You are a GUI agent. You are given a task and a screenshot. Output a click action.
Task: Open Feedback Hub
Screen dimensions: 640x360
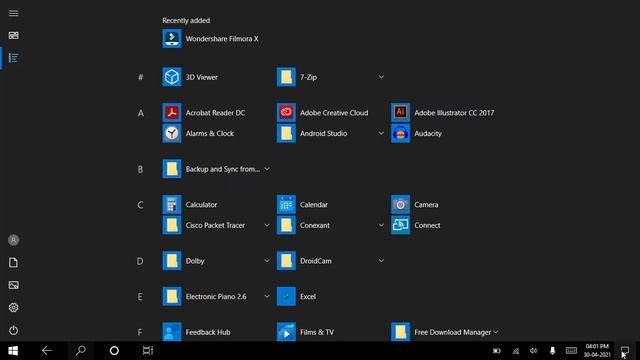pyautogui.click(x=196, y=332)
